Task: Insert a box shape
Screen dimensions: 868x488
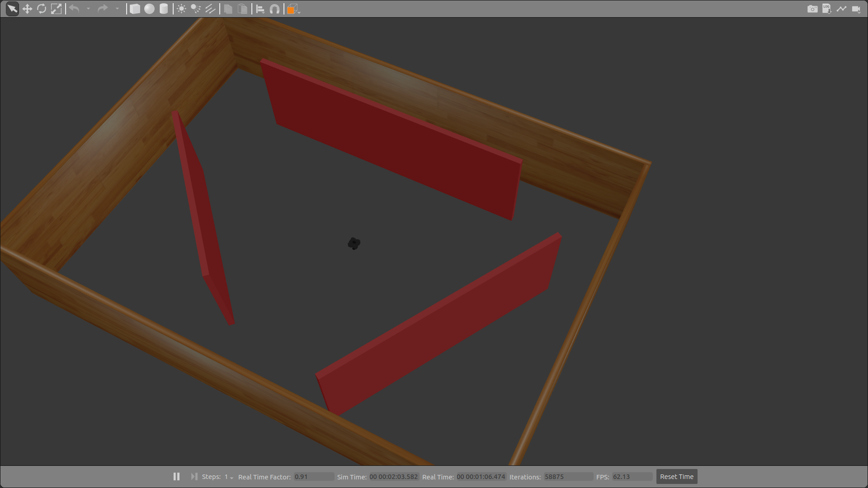Action: pyautogui.click(x=135, y=9)
